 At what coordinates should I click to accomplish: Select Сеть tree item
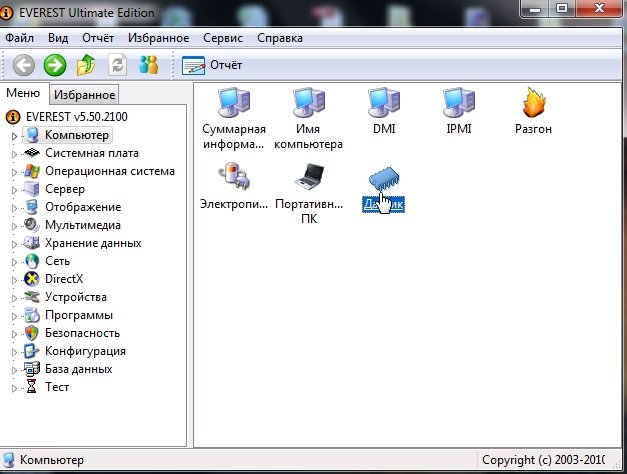coord(47,261)
